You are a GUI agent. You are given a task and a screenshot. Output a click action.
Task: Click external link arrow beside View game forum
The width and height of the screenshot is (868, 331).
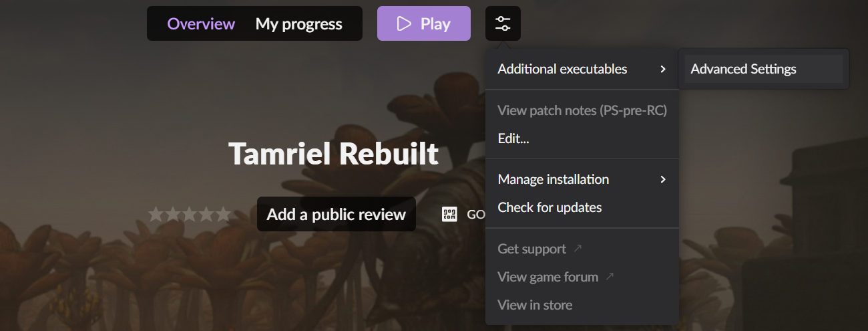pos(610,275)
